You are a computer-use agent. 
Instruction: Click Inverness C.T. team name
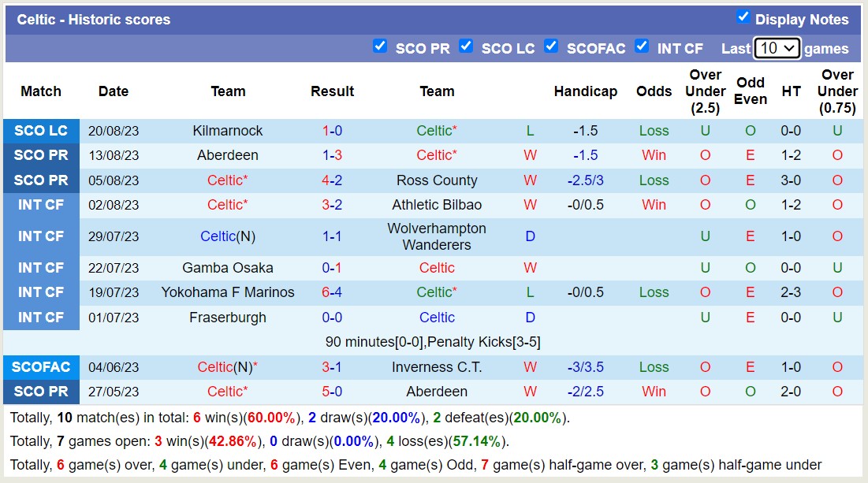437,366
